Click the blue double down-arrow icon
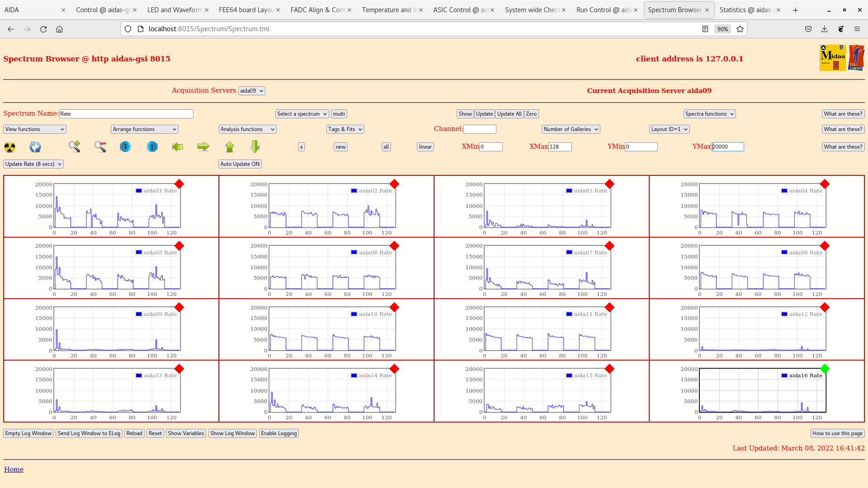868x488 pixels. coord(125,146)
